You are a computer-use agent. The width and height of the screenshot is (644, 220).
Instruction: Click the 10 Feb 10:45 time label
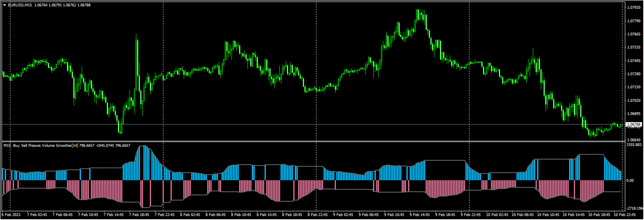pos(548,215)
